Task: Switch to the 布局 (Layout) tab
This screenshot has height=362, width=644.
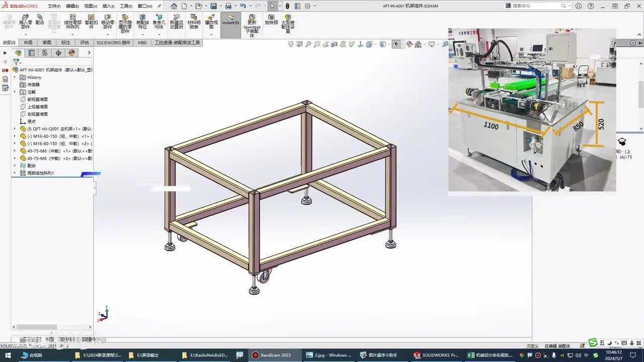Action: click(28, 43)
